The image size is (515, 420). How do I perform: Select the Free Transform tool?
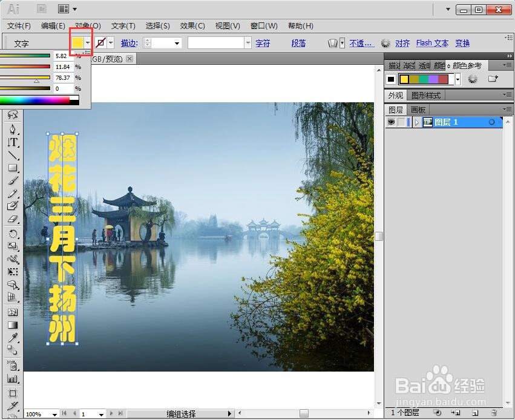13,272
